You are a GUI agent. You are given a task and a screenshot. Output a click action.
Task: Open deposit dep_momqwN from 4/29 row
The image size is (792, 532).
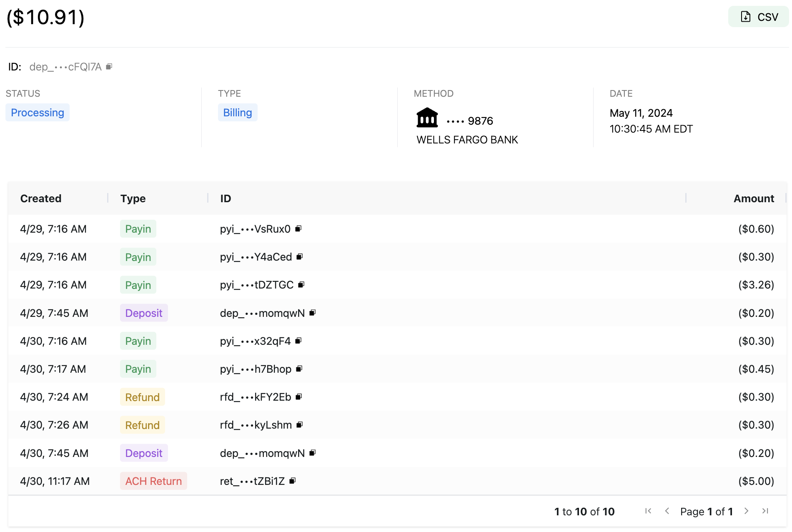pyautogui.click(x=262, y=313)
